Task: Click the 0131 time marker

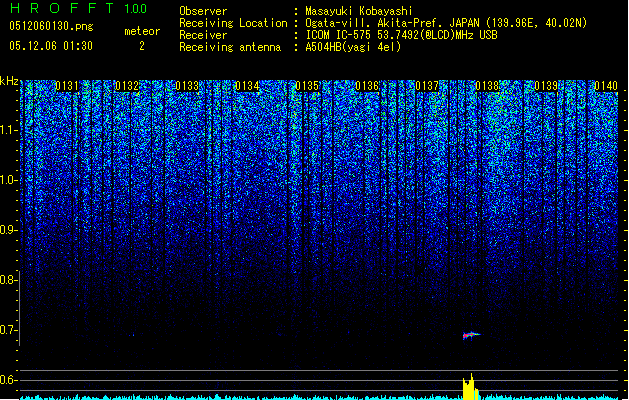Action: [x=67, y=86]
